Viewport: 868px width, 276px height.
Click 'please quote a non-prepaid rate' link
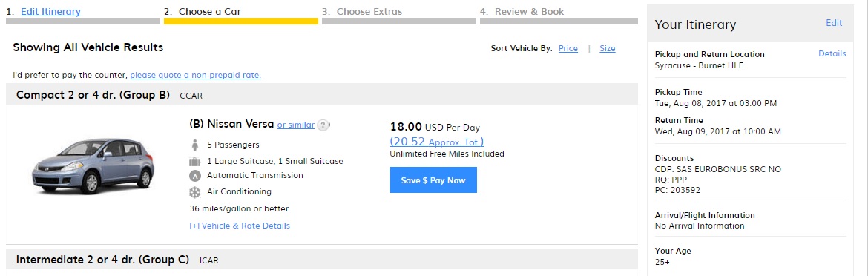coord(195,75)
